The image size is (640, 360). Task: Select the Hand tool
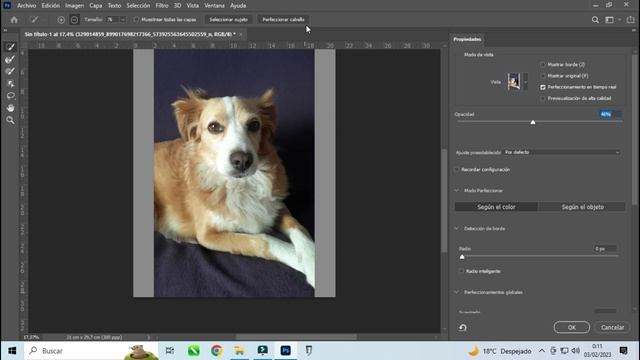10,108
